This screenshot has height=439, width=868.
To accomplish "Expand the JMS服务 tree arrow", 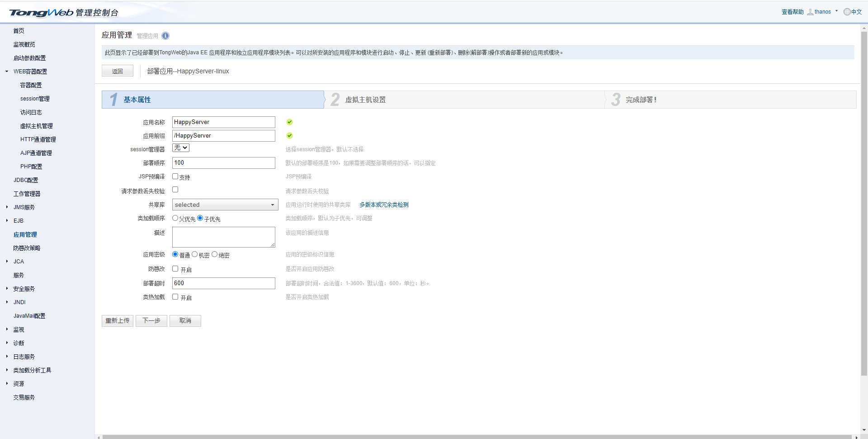I will click(7, 207).
